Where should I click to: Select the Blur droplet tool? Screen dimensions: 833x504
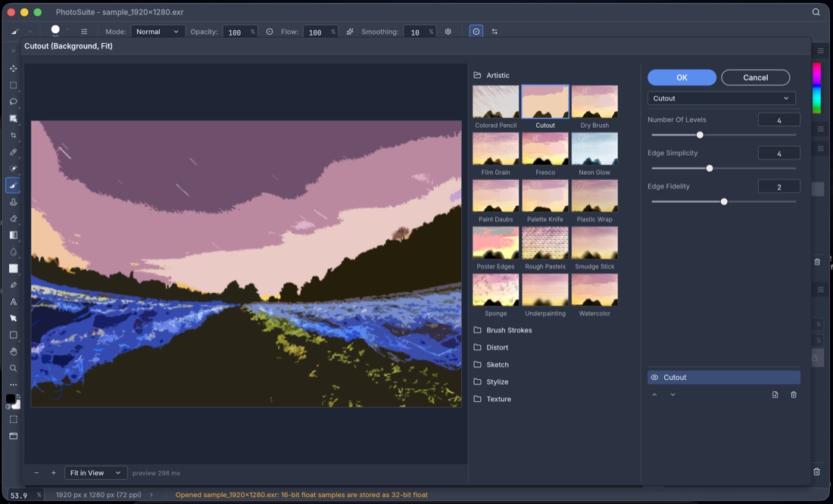[x=14, y=252]
